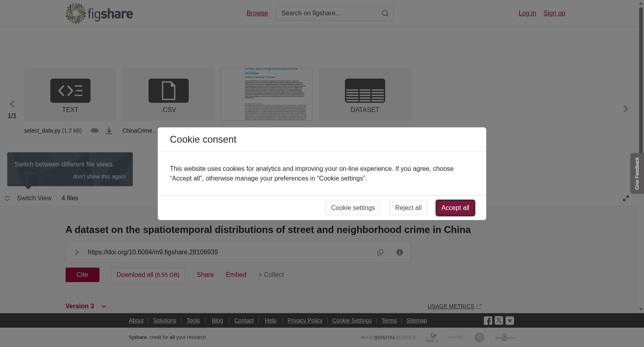This screenshot has height=347, width=644.
Task: Open Cookie Settings footer link
Action: pos(352,320)
